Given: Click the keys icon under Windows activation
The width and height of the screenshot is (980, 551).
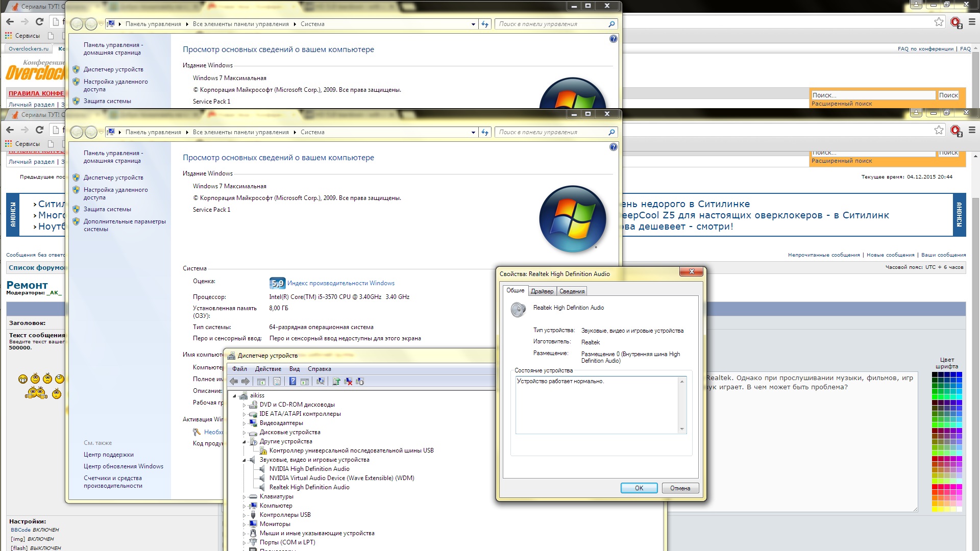Looking at the screenshot, I should pyautogui.click(x=197, y=432).
